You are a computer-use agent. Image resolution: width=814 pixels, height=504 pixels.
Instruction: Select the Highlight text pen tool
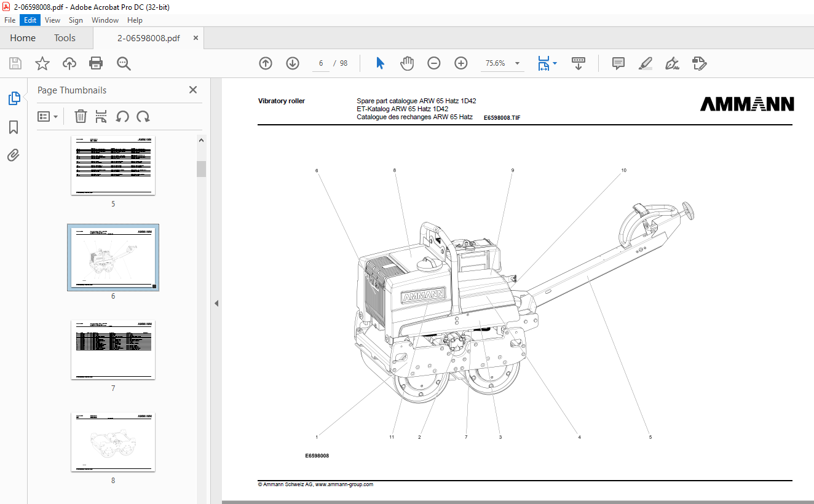(x=645, y=63)
